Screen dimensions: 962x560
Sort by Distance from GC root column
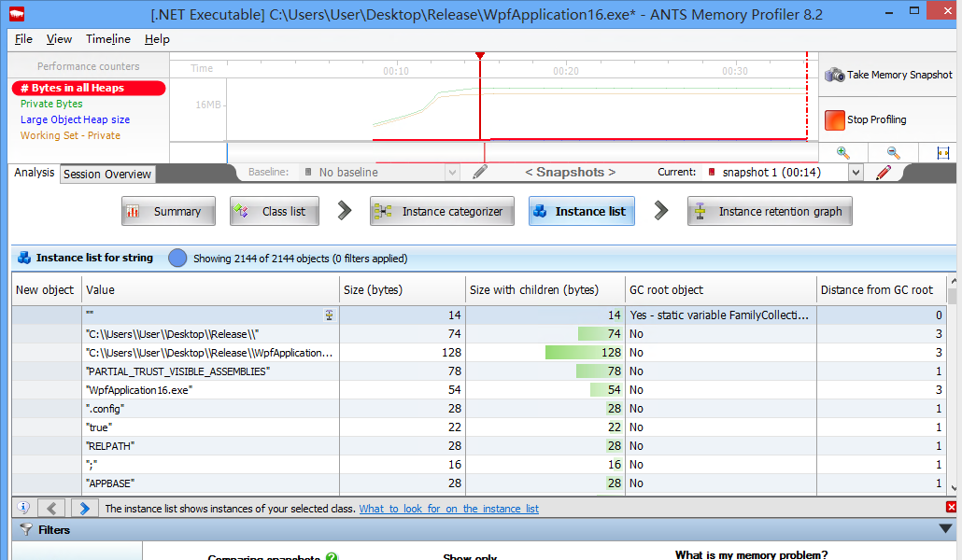click(x=881, y=290)
